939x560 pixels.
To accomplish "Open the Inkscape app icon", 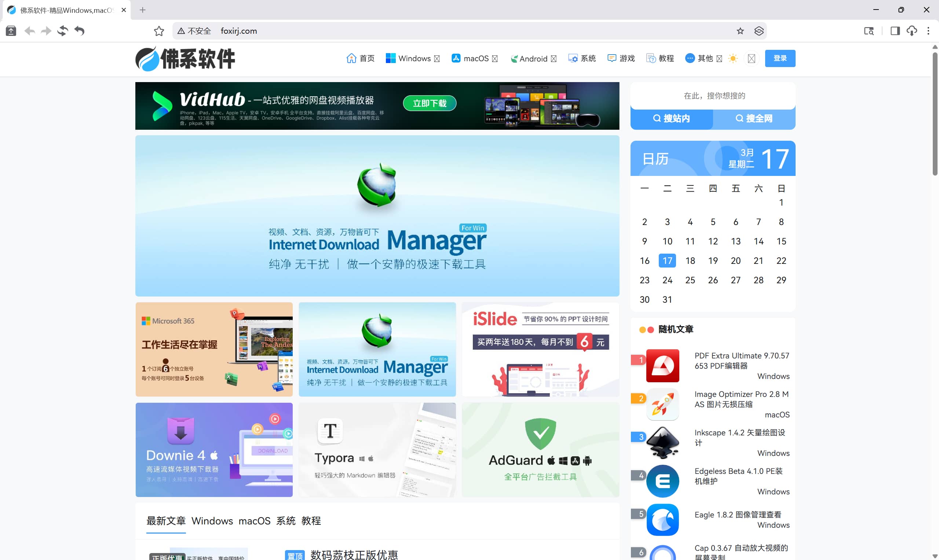I will pos(663,443).
